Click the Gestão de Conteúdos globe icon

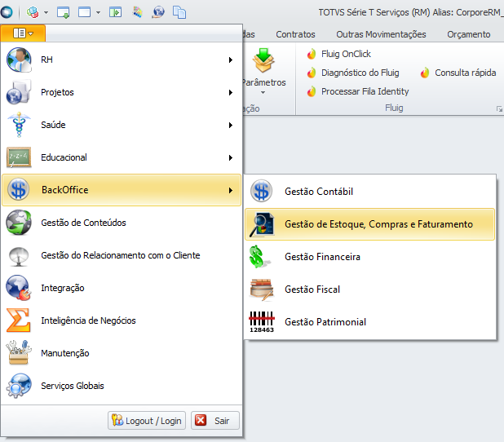(x=19, y=223)
